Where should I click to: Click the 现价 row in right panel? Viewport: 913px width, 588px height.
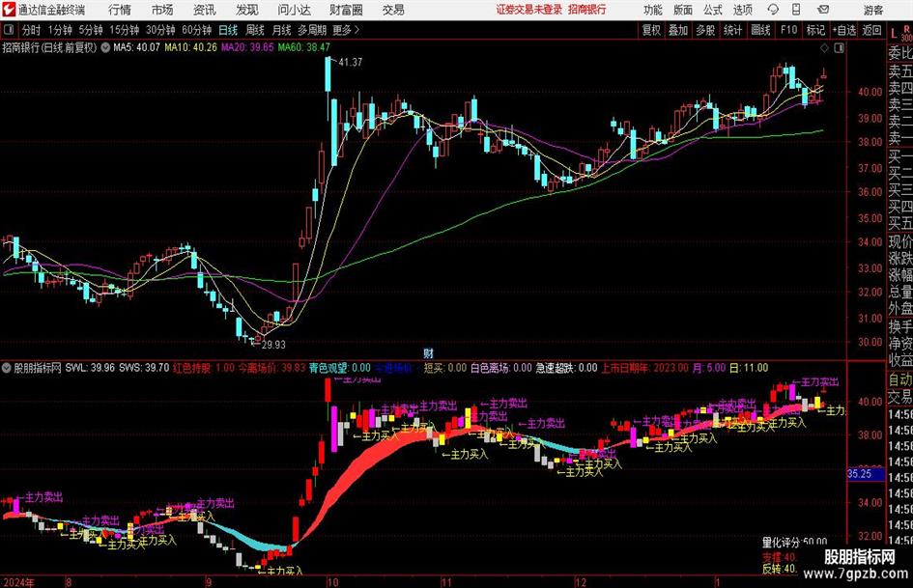900,241
